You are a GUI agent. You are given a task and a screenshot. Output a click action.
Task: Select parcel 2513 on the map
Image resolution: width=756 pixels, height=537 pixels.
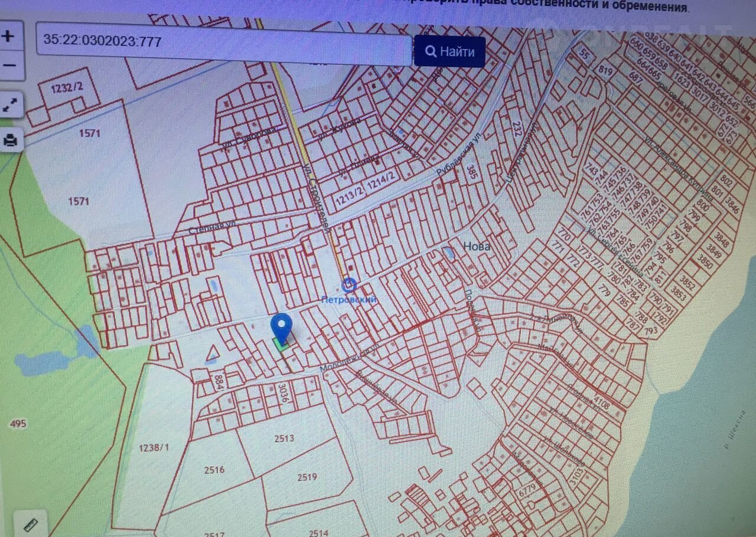(x=283, y=438)
